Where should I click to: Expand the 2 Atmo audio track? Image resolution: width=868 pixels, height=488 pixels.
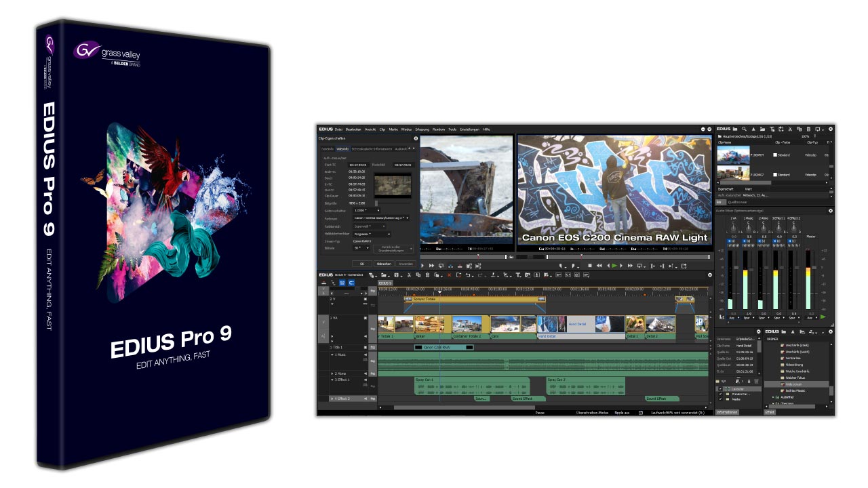(x=332, y=373)
